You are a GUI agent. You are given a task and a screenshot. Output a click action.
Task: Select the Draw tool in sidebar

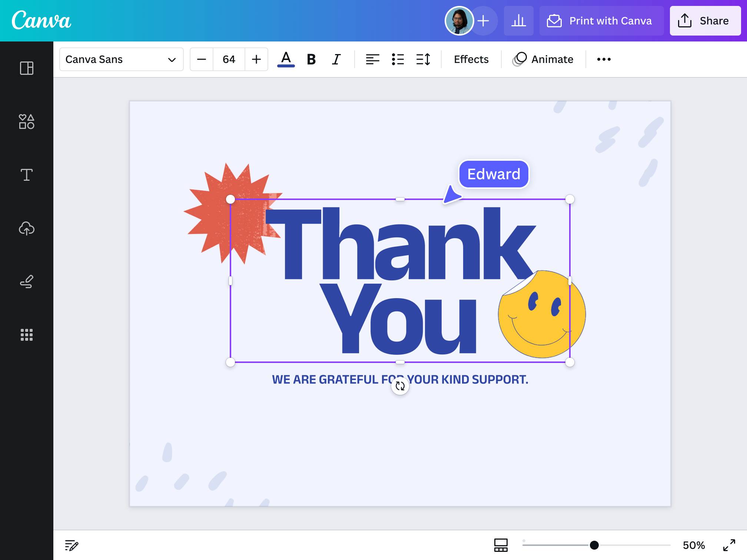[x=26, y=282]
